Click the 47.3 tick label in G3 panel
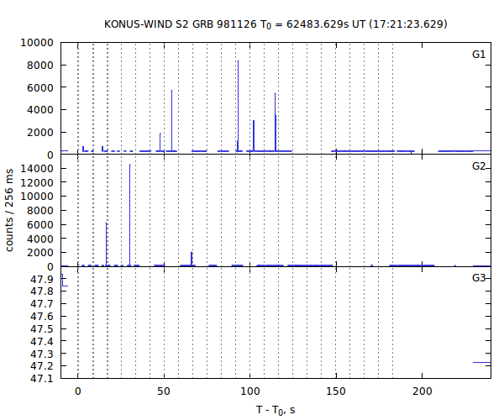This screenshot has width=504, height=420. [x=42, y=354]
